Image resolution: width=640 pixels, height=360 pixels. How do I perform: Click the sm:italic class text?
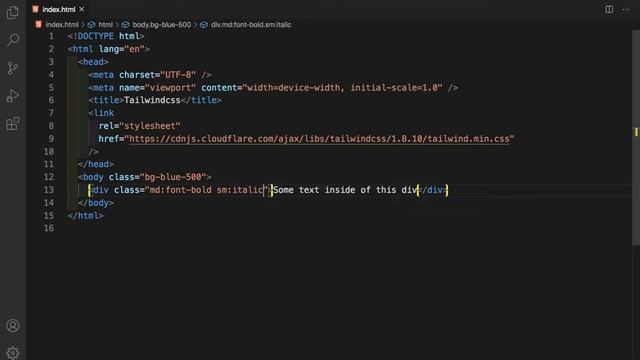(x=240, y=190)
